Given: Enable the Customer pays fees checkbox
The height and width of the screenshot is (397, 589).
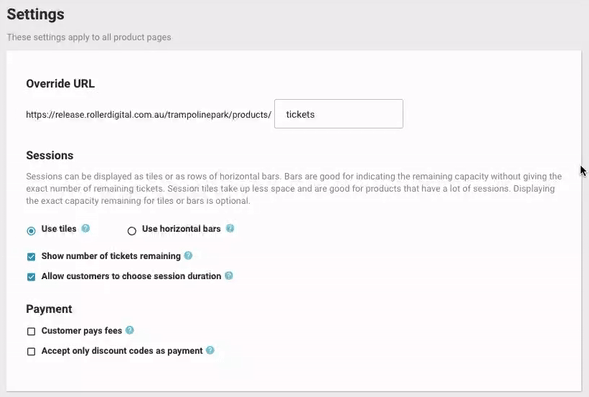Looking at the screenshot, I should [31, 331].
